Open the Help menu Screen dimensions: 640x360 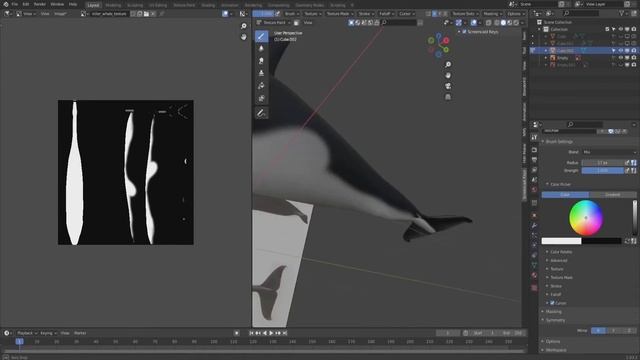[x=73, y=4]
